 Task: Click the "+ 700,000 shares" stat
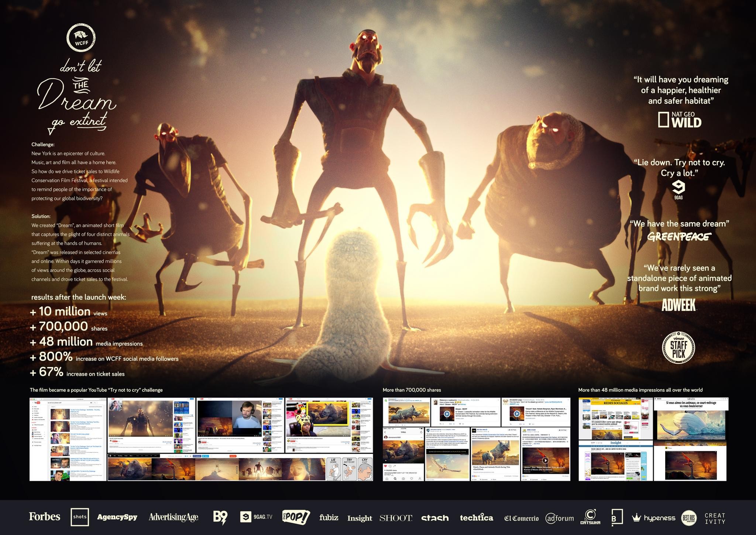point(69,326)
